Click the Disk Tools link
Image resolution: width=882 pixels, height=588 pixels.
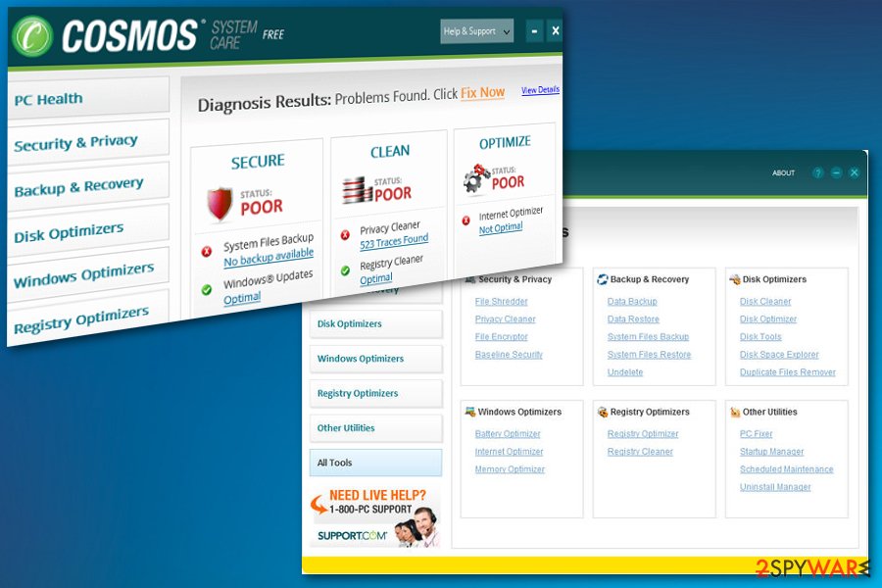pos(760,337)
